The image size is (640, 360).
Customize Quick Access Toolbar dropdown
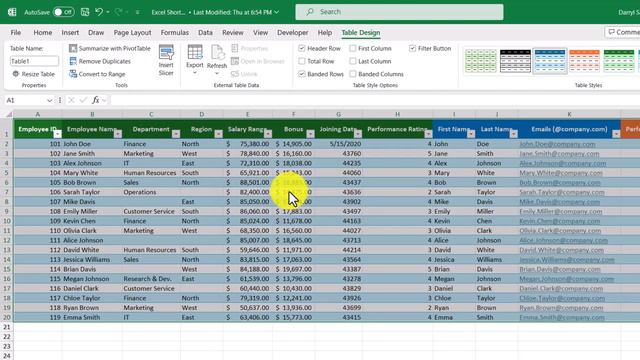(x=137, y=12)
